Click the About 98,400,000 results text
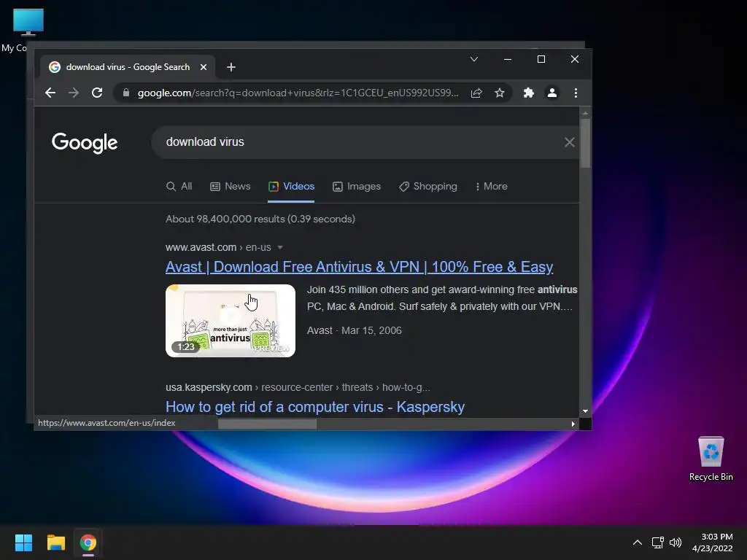 point(260,219)
